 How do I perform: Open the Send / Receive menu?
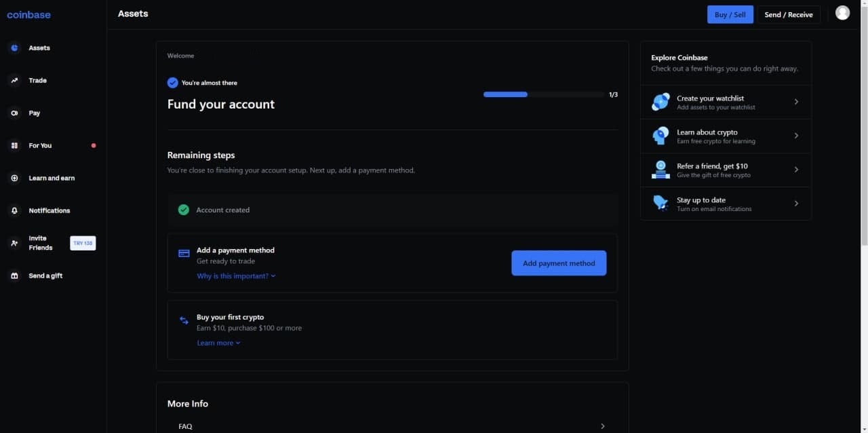click(x=789, y=14)
